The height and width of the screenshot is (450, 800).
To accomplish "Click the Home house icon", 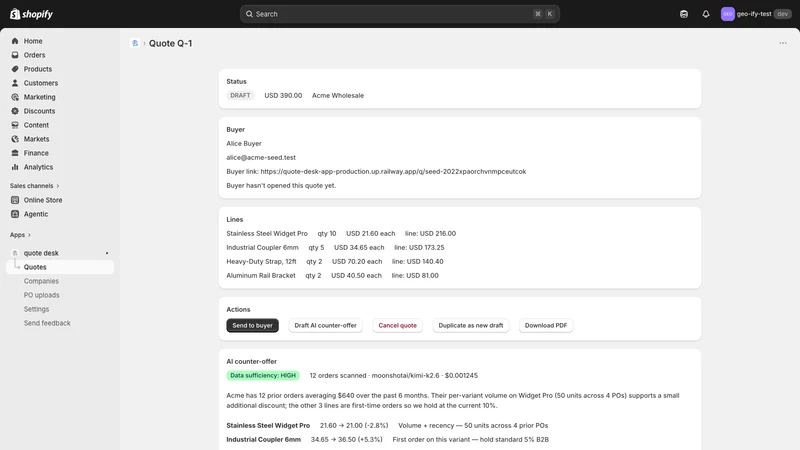I will [x=15, y=41].
